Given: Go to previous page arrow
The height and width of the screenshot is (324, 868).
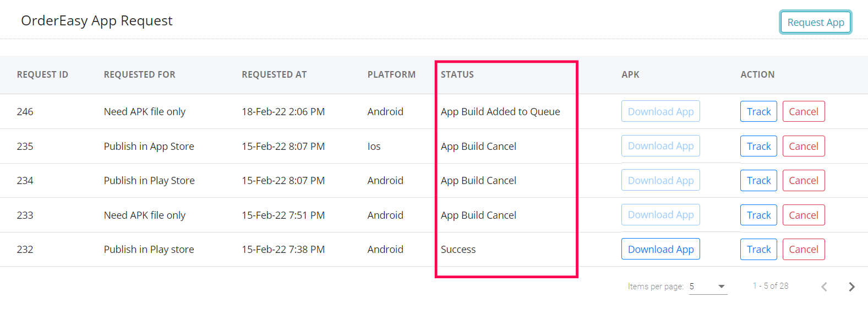Looking at the screenshot, I should 824,287.
